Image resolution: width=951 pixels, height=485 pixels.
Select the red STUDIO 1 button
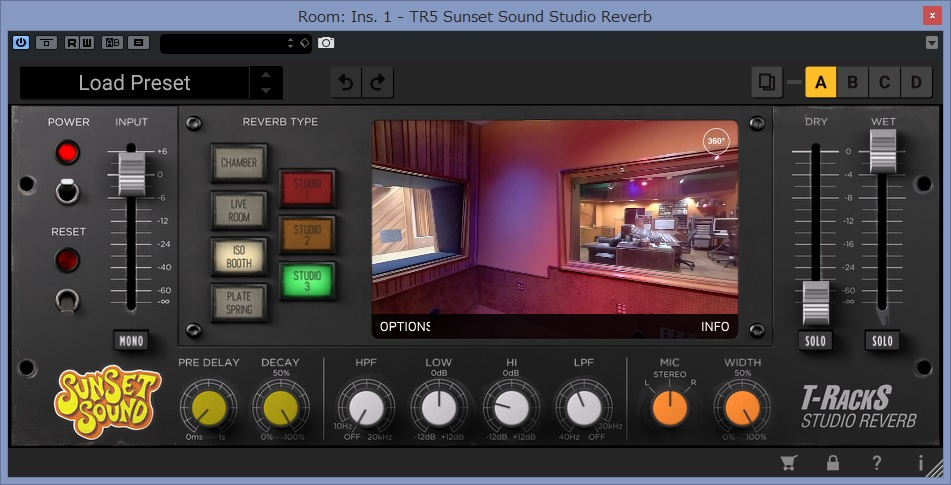click(307, 188)
